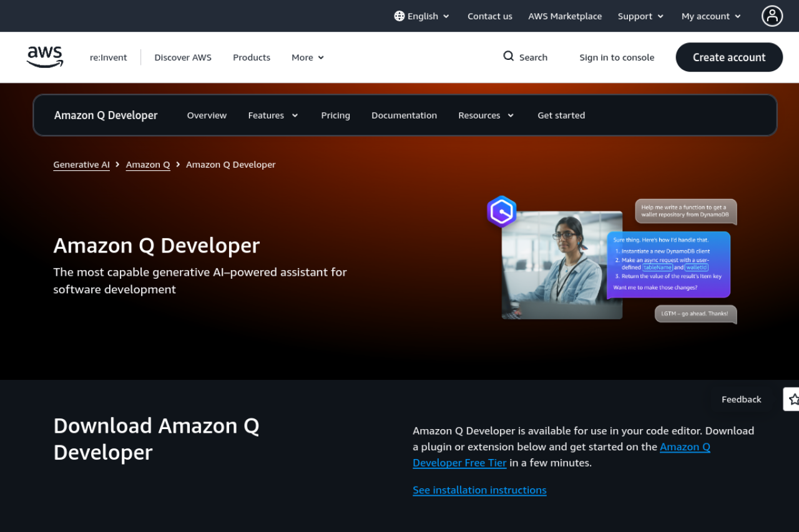This screenshot has width=799, height=532.
Task: Click the developer photo in hero
Action: 562,265
